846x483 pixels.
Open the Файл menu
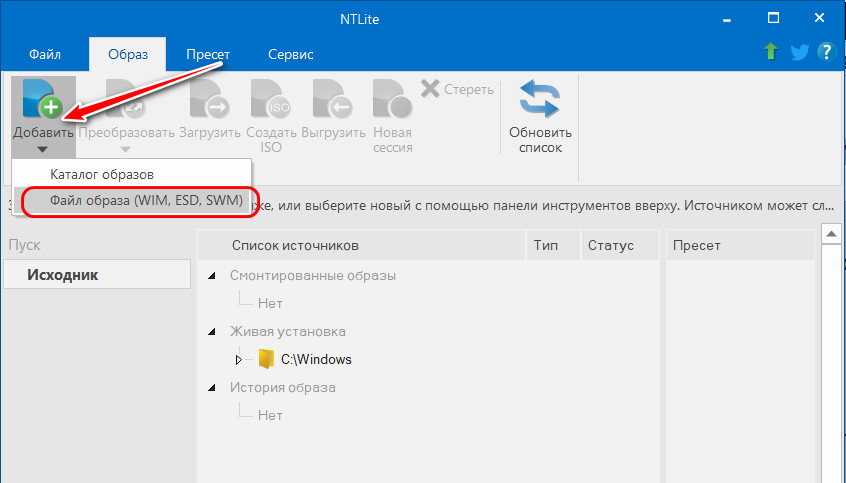pyautogui.click(x=45, y=55)
